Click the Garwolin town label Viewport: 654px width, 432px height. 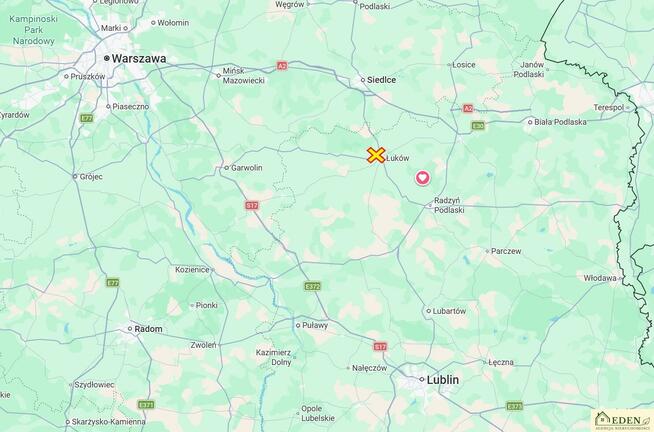pos(247,168)
